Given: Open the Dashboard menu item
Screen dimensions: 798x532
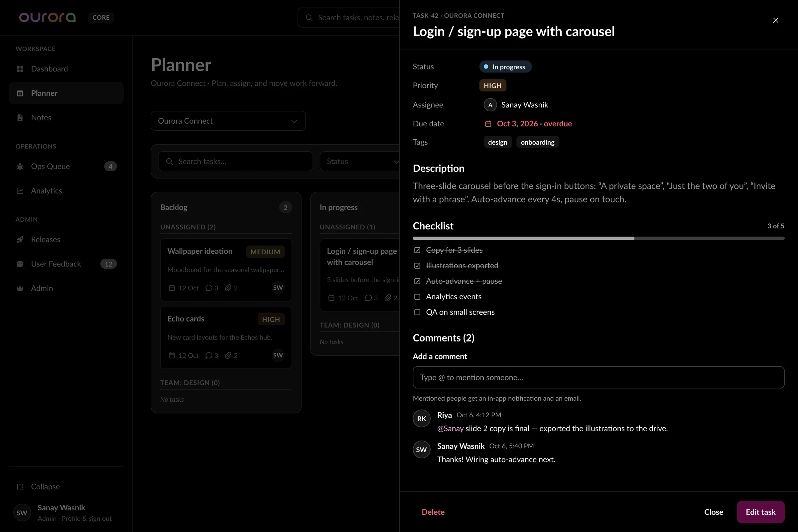Looking at the screenshot, I should pos(66,69).
